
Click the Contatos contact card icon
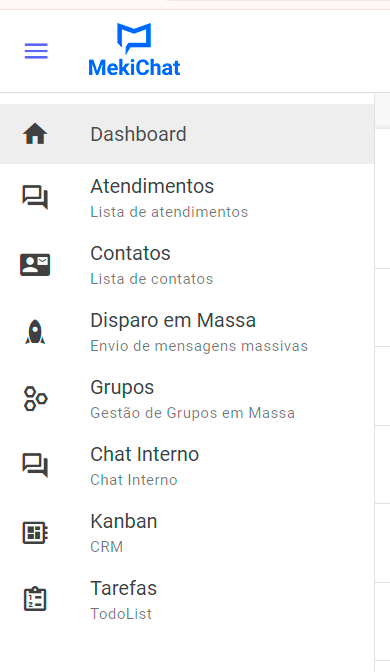tap(35, 264)
